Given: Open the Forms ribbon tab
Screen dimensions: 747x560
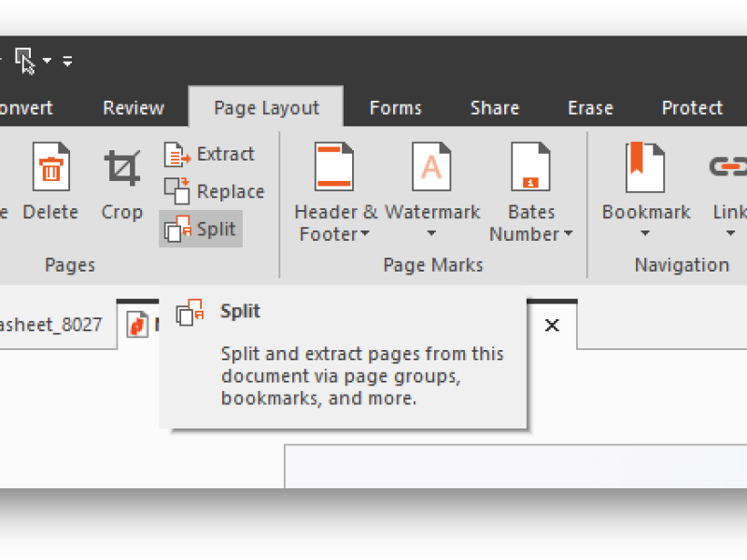Looking at the screenshot, I should point(395,108).
